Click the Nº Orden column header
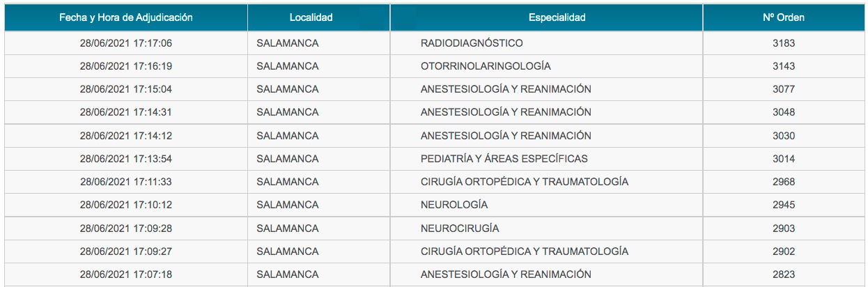Viewport: 868px width, 287px height. [783, 17]
